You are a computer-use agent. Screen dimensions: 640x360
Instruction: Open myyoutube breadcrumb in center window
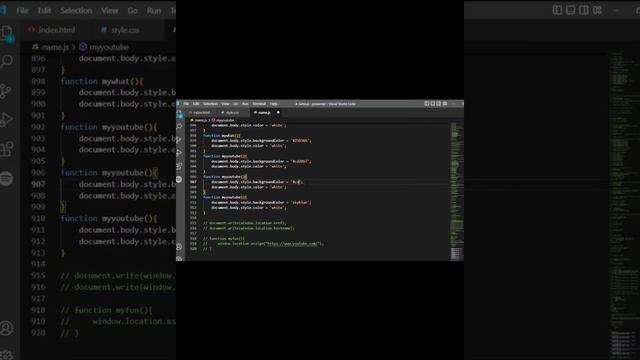pyautogui.click(x=225, y=120)
